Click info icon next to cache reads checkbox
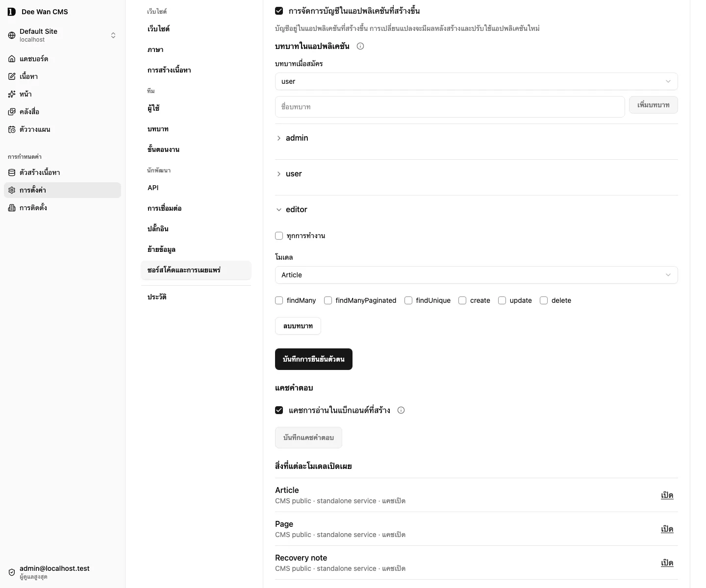The image size is (706, 588). [x=401, y=410]
